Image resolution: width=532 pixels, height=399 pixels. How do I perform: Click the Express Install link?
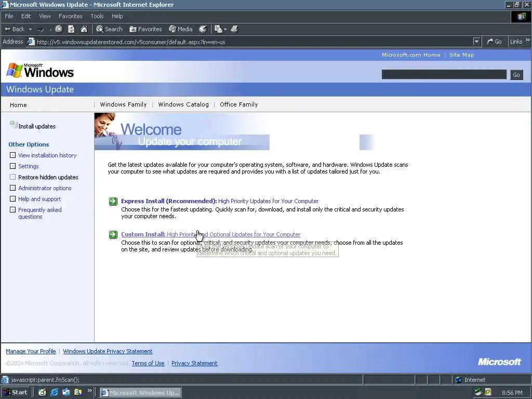(220, 201)
